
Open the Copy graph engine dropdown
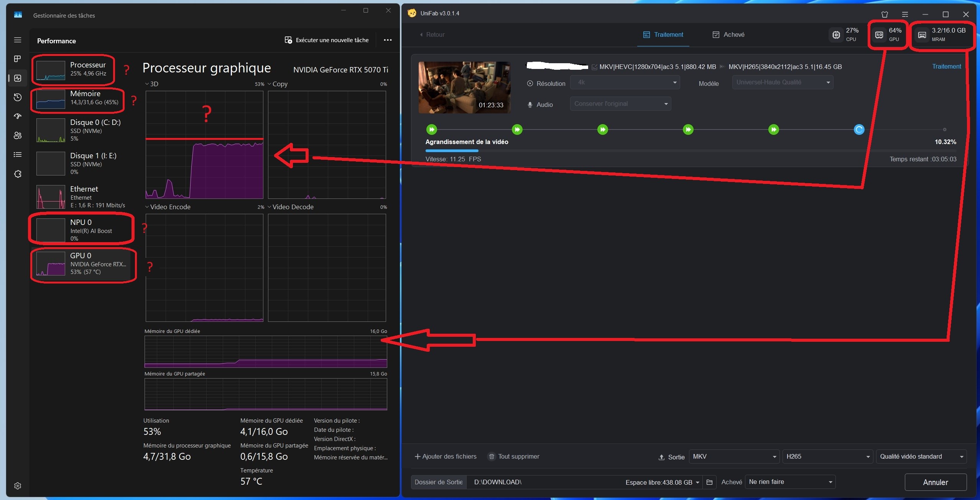click(x=278, y=84)
